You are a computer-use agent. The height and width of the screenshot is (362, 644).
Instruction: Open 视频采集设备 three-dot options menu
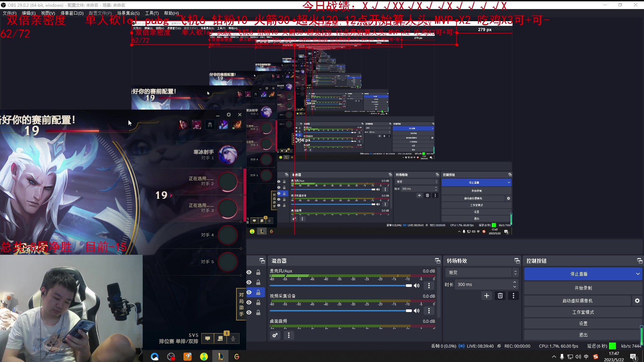click(429, 311)
